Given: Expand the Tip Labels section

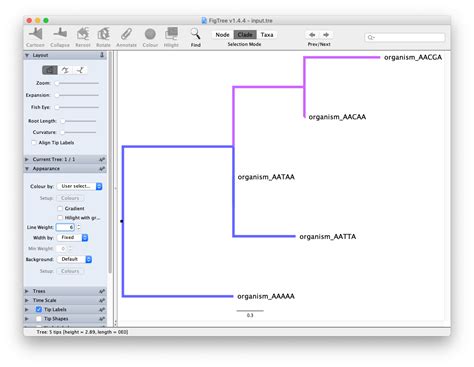Looking at the screenshot, I should coord(27,310).
